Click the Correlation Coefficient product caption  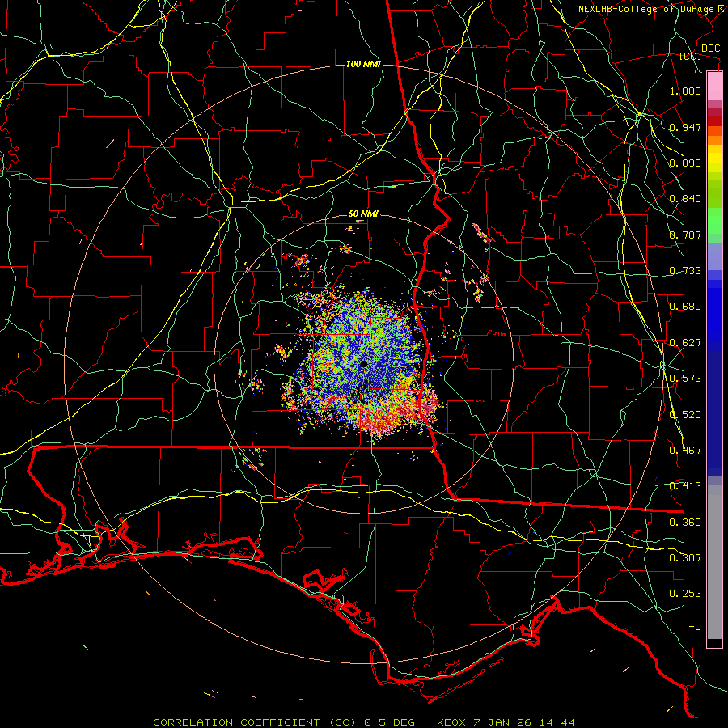(x=364, y=722)
